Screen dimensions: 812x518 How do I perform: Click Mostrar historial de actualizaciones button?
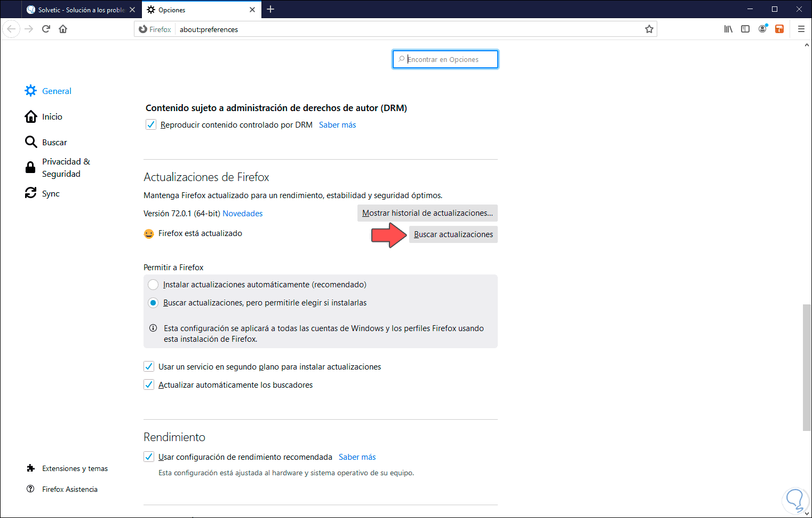coord(427,213)
